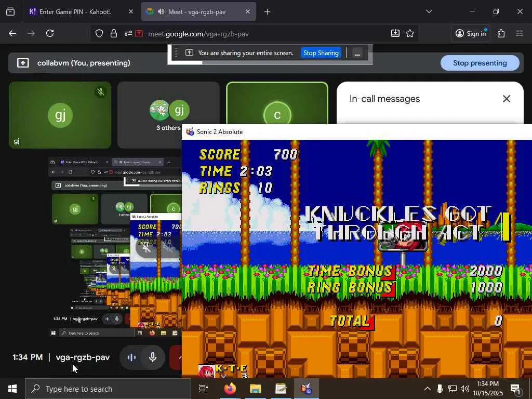Image resolution: width=532 pixels, height=399 pixels.
Task: Click the Type here to search box
Action: [108, 389]
